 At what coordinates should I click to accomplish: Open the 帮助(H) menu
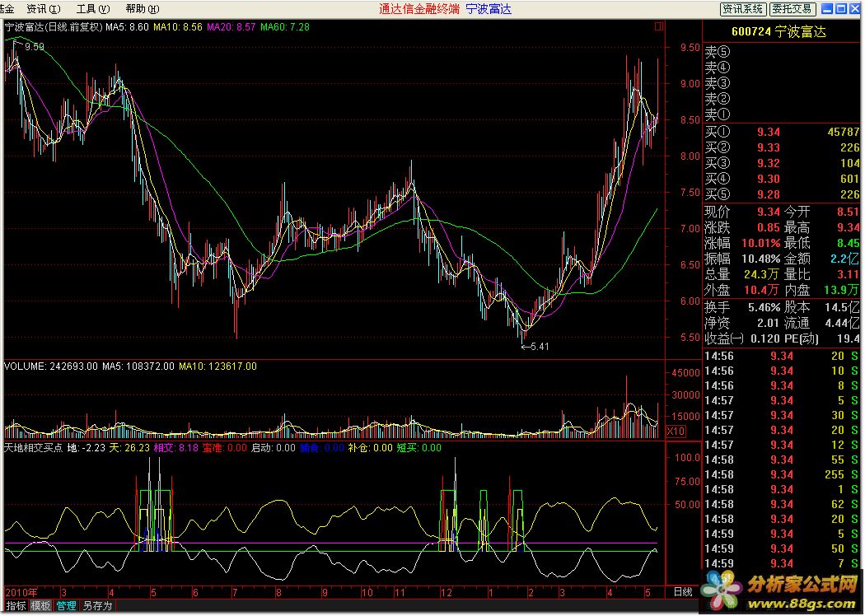(x=143, y=9)
